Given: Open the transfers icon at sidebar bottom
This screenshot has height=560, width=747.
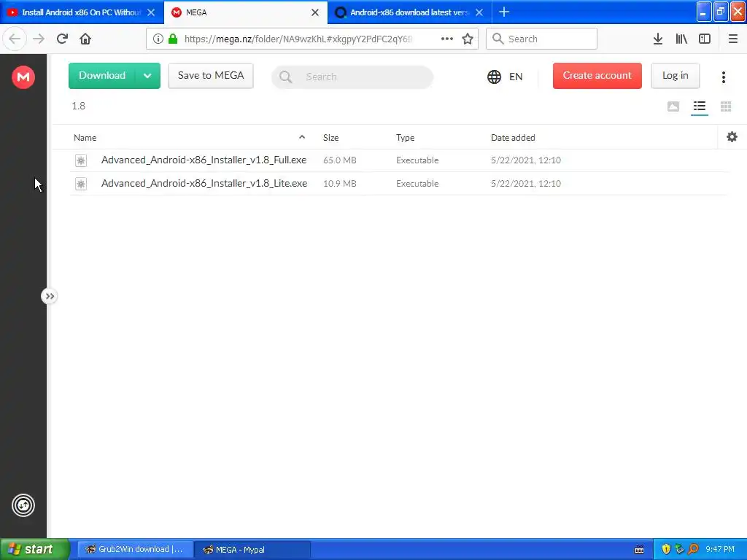Looking at the screenshot, I should click(x=23, y=506).
